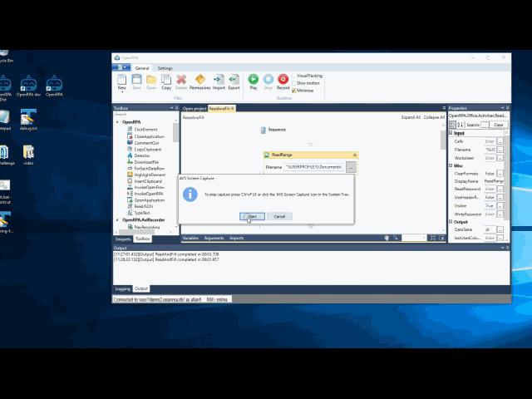Open the Imports pane
Image resolution: width=532 pixels, height=399 pixels.
click(236, 238)
